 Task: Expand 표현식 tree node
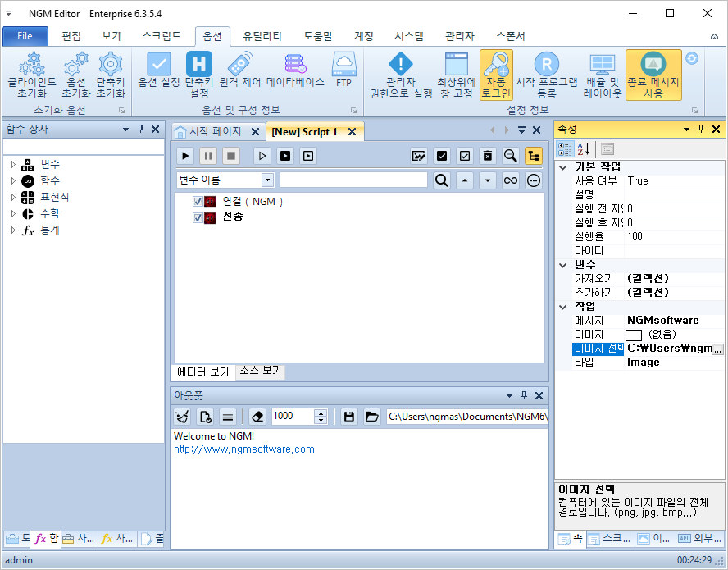click(x=13, y=197)
